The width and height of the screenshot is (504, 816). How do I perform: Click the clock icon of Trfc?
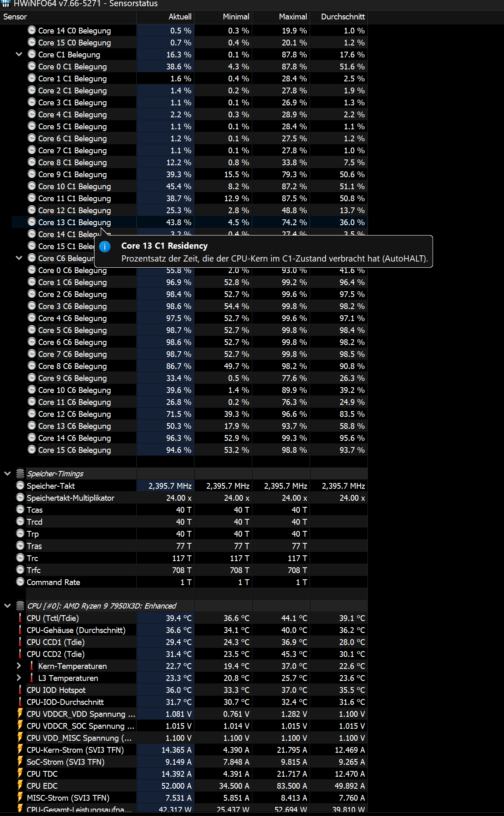click(20, 570)
